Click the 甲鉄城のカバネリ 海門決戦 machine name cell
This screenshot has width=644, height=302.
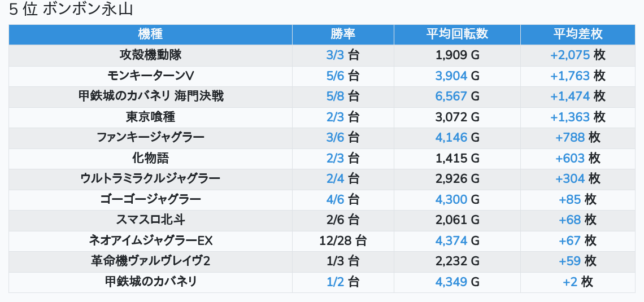(150, 96)
